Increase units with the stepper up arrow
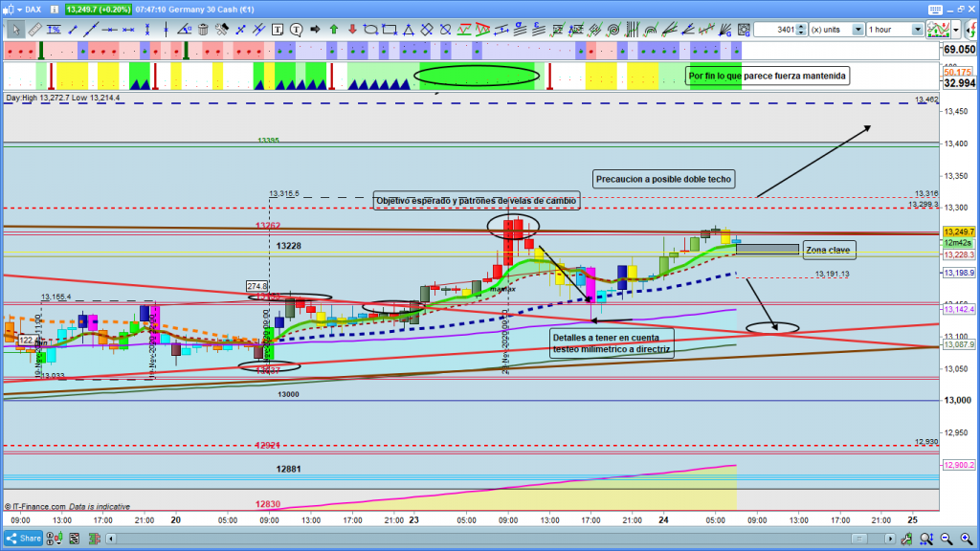980x551 pixels. (x=802, y=26)
